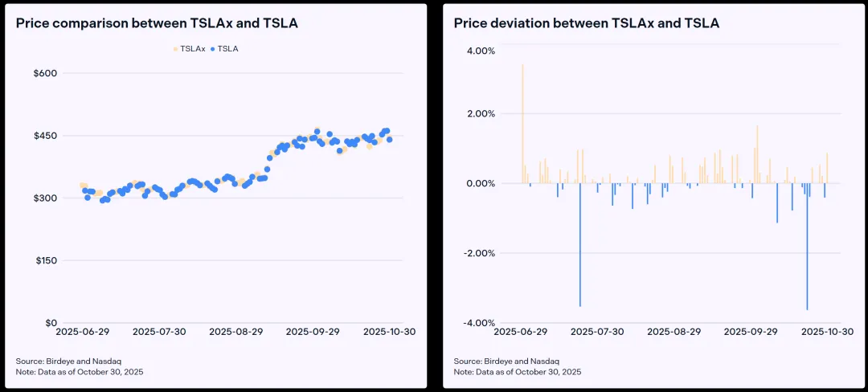Click the 4.00% y-axis label

coord(481,51)
